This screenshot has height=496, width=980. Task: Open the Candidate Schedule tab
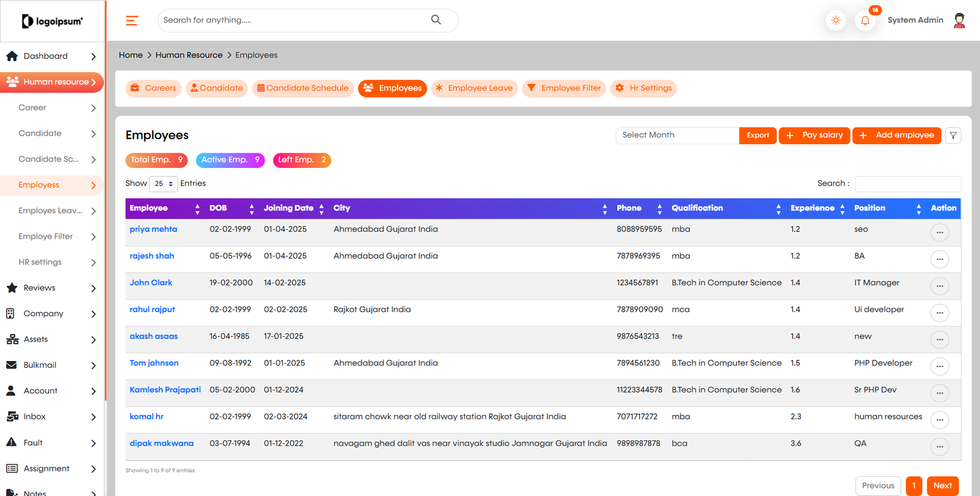303,88
